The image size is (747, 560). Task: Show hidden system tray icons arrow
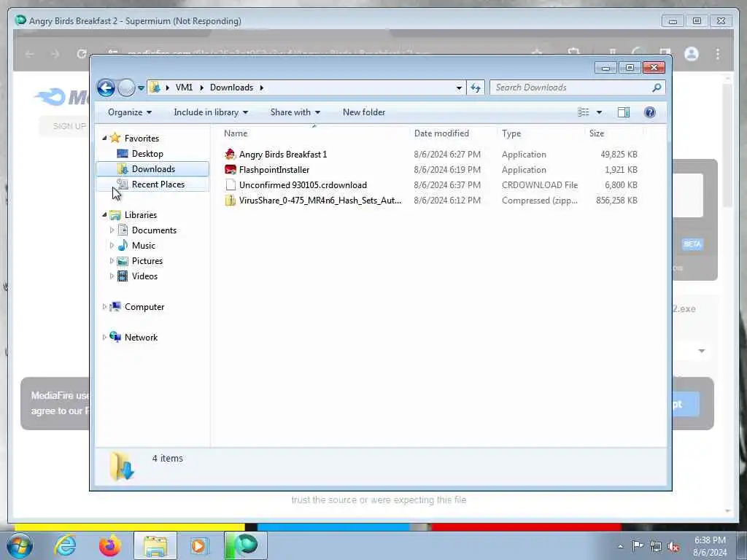(620, 547)
